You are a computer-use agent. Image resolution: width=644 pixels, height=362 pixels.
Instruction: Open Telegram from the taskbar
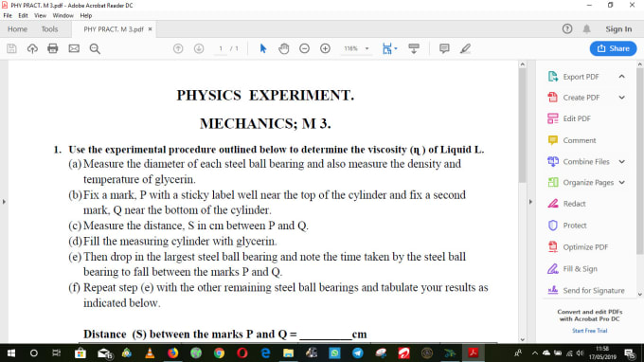358,353
